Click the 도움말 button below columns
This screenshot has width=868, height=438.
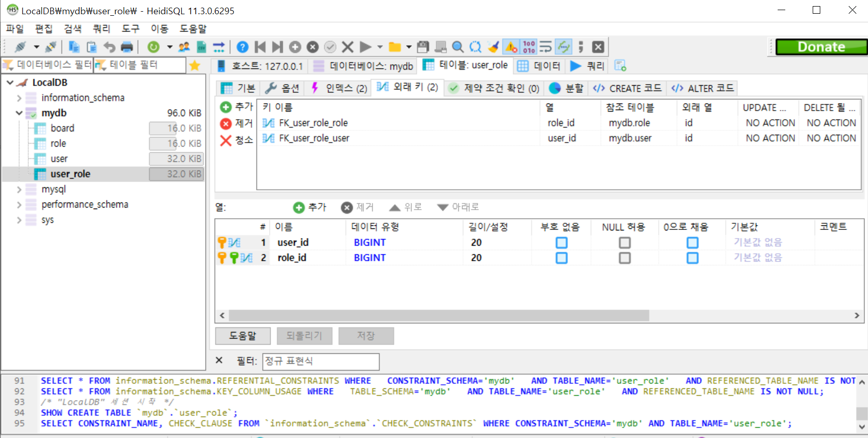coord(243,336)
